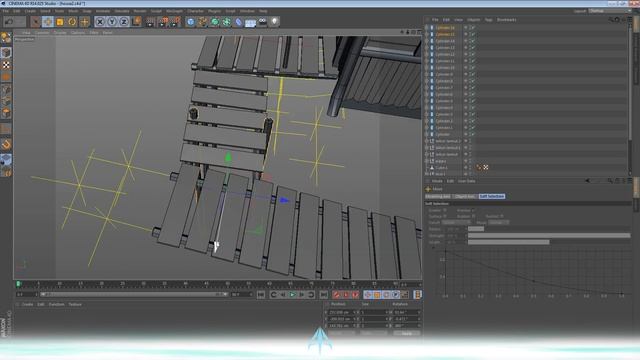640x360 pixels.
Task: Select the spline pen tool icon
Action: (x=202, y=22)
